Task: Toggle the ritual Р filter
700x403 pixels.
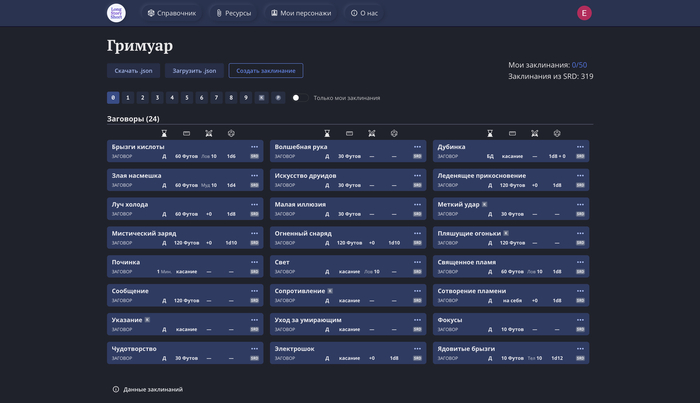Action: 278,98
